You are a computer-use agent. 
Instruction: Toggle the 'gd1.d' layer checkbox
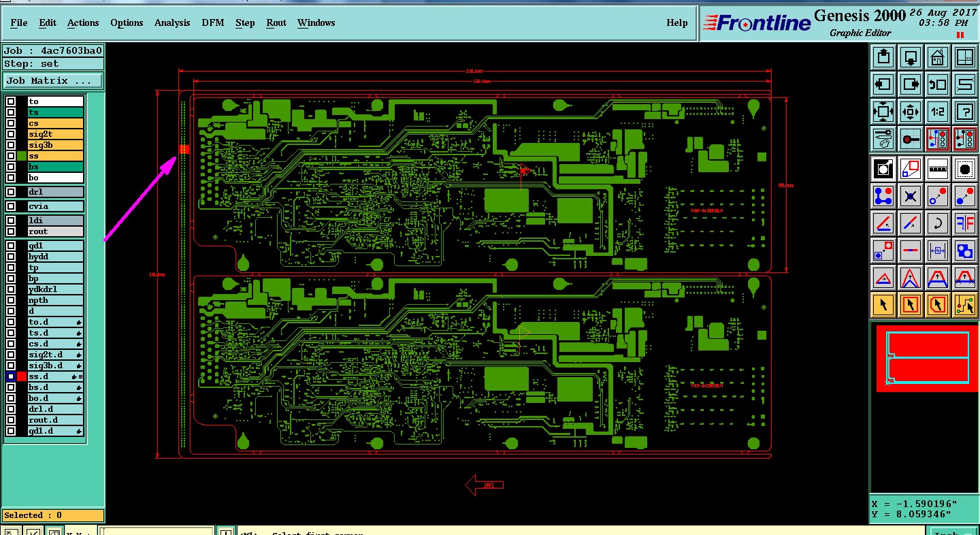11,431
